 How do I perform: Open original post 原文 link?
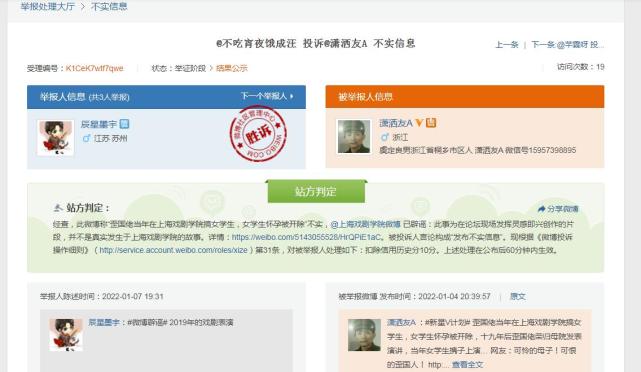[x=518, y=296]
